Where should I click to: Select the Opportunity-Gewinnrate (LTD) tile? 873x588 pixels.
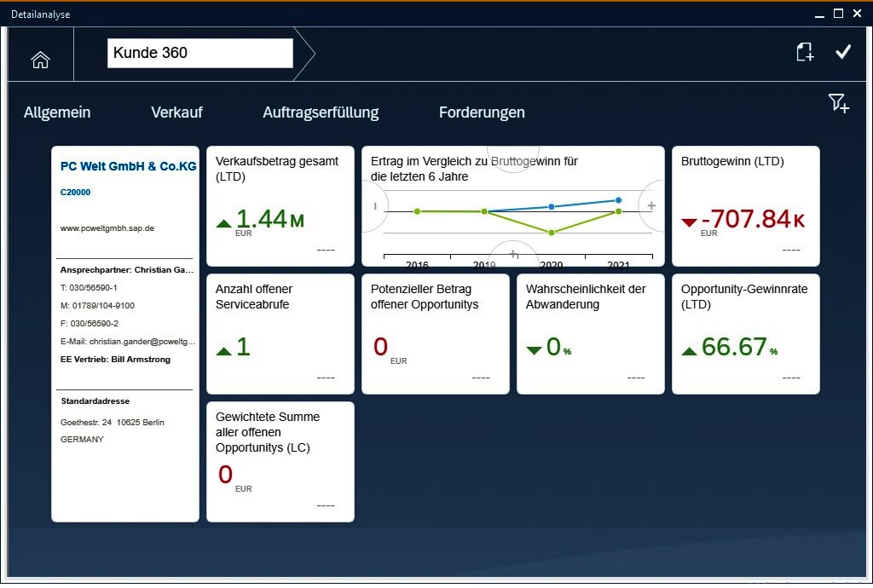(745, 334)
